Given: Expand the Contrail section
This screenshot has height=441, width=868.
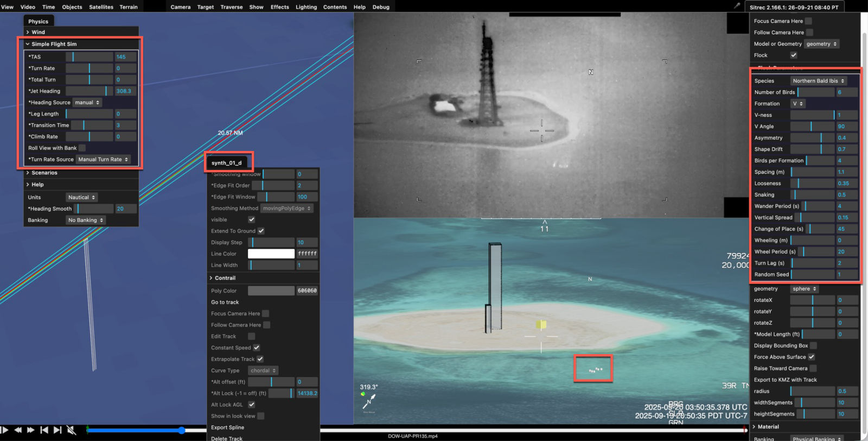Looking at the screenshot, I should 264,278.
